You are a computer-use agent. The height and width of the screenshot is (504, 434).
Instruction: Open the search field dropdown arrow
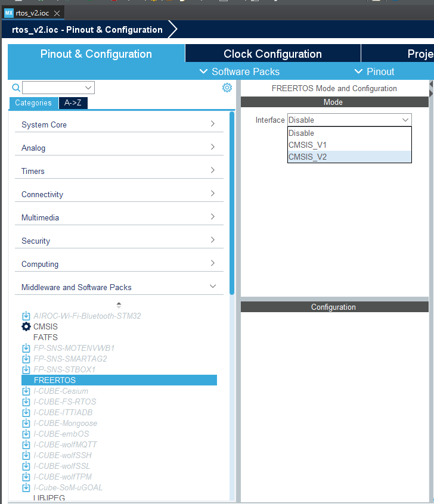tap(88, 88)
